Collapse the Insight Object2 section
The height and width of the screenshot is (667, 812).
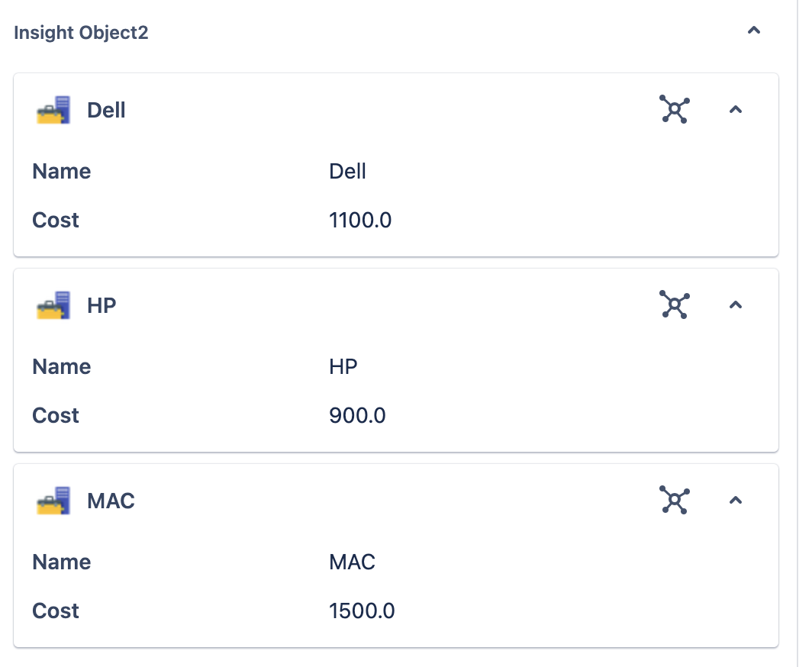coord(753,31)
